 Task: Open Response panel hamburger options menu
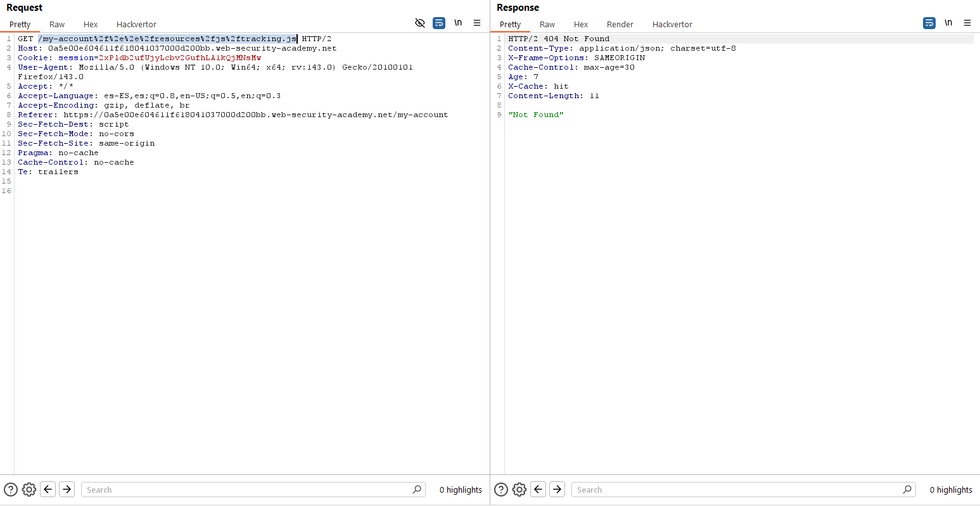coord(967,23)
